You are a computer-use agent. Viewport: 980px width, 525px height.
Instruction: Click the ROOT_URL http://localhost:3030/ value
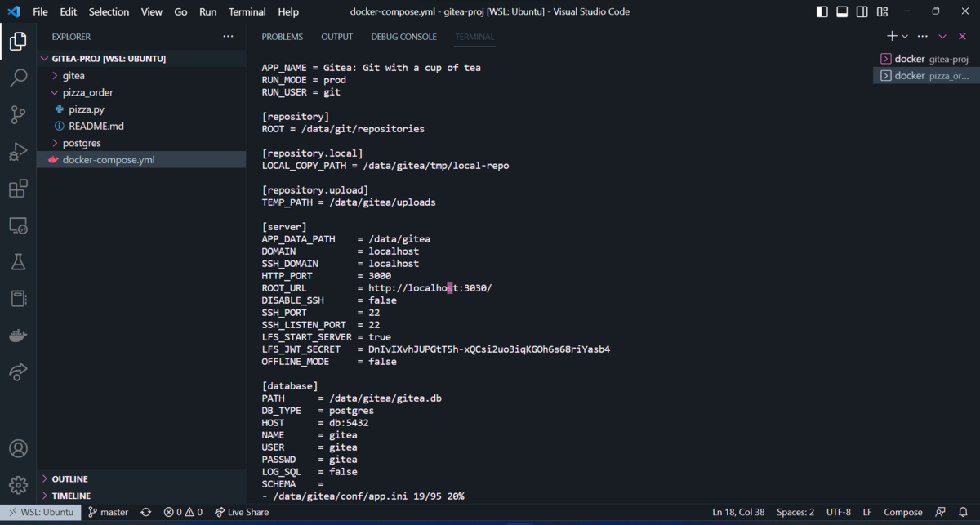pos(430,288)
